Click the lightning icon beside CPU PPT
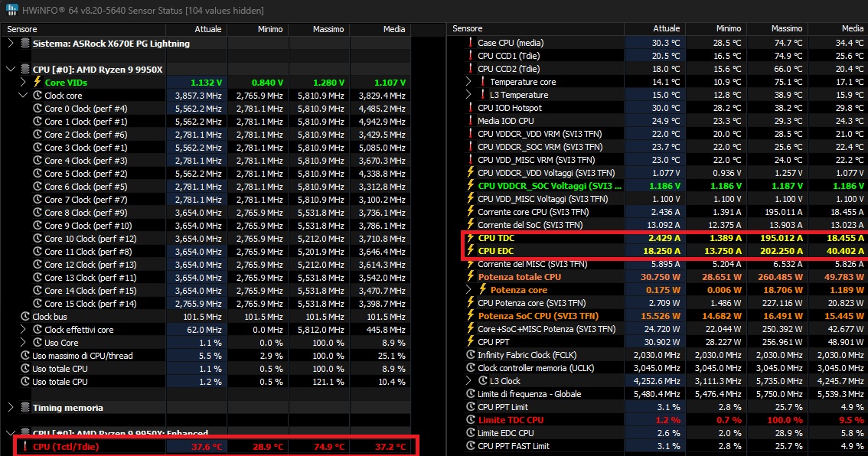Screen dimensions: 868x456 (x=471, y=341)
